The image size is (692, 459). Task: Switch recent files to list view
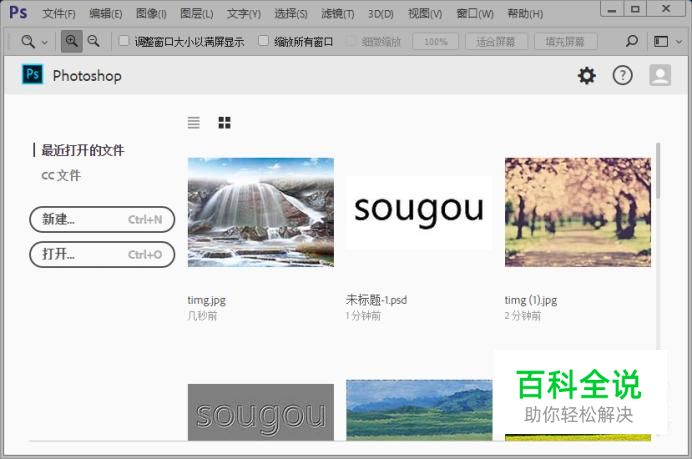(194, 122)
